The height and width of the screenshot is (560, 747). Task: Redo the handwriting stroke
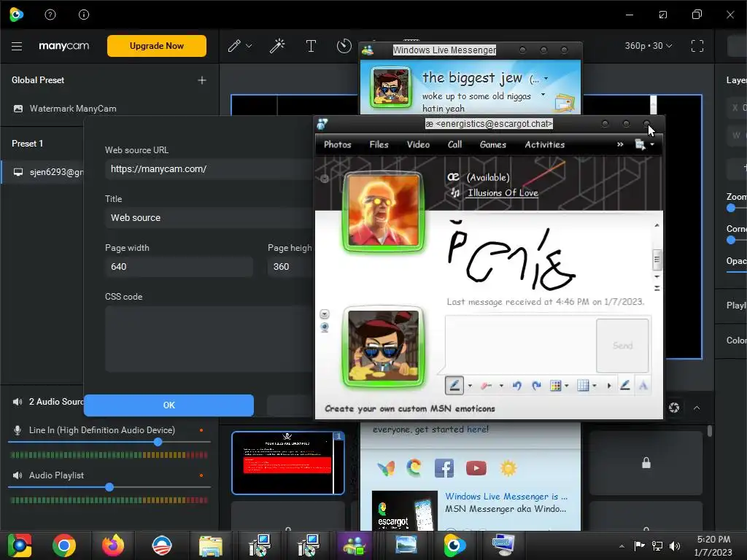point(536,386)
